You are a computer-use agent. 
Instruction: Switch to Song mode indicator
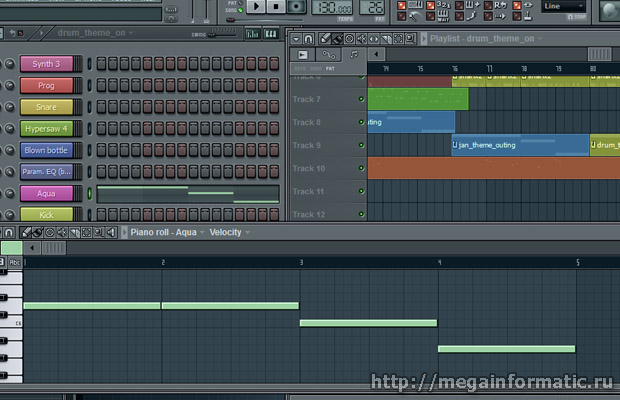point(240,10)
